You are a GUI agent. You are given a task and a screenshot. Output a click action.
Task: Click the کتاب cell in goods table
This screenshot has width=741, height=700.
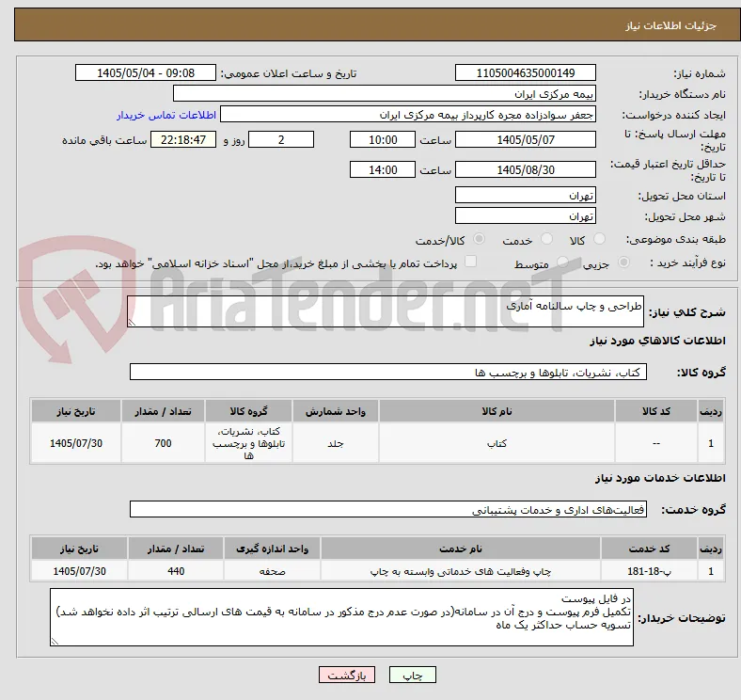tap(497, 443)
